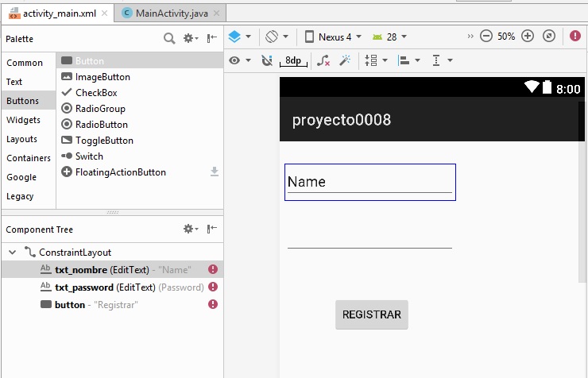Click the orientation rotate icon in the toolbar
588x378 pixels.
tap(276, 37)
